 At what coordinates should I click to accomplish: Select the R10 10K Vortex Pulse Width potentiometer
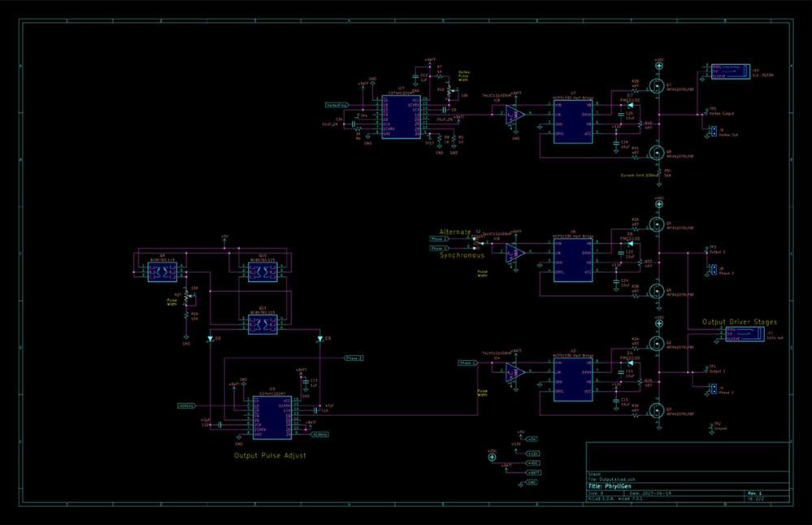click(445, 96)
